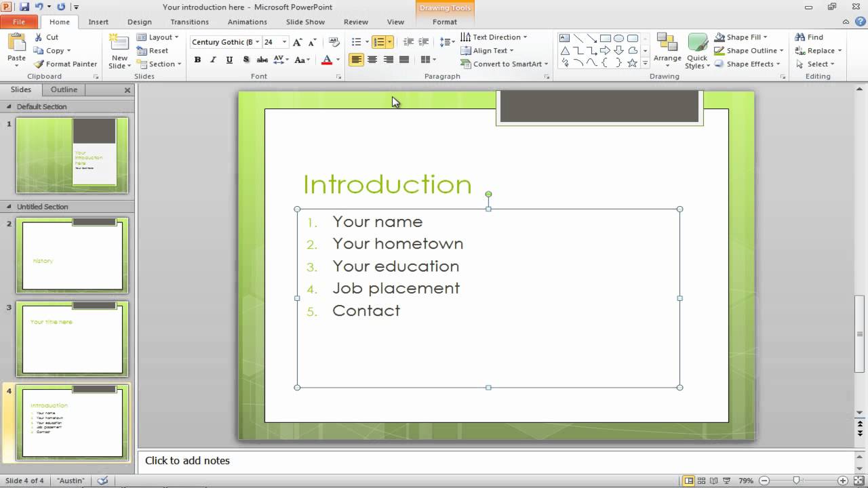Select slide 2 thumbnail labeled history

(x=73, y=256)
